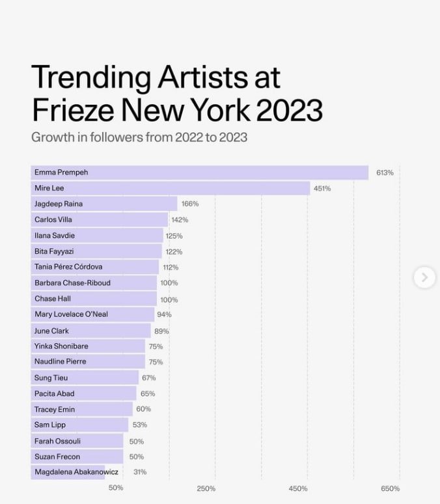Screen dimensions: 440x504
Task: Click the Farah Ossouli bar
Action: pyautogui.click(x=77, y=441)
